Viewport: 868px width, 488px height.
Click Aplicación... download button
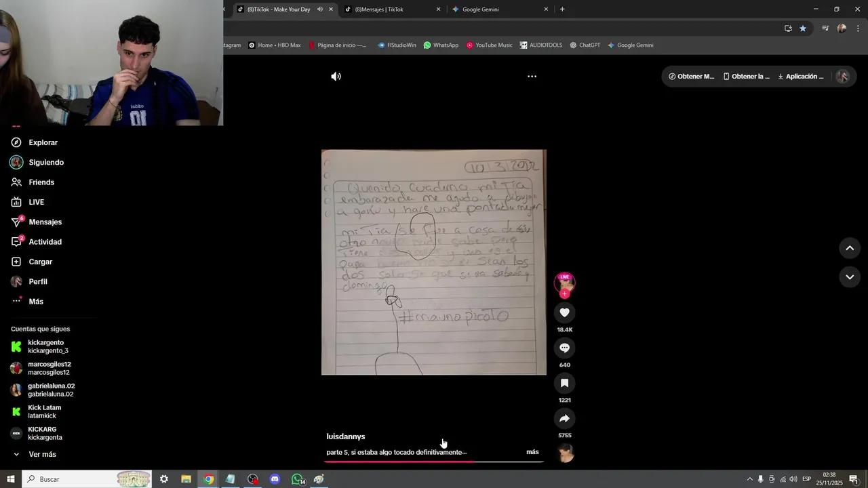(x=801, y=77)
